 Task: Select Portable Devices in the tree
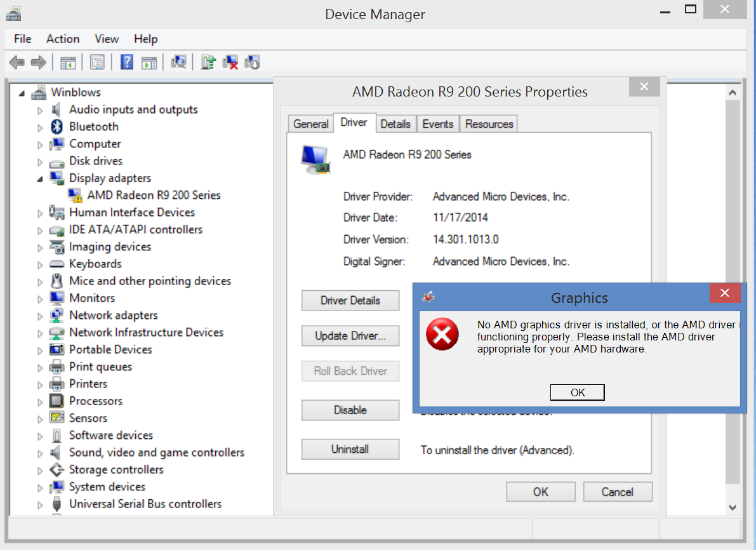[110, 349]
